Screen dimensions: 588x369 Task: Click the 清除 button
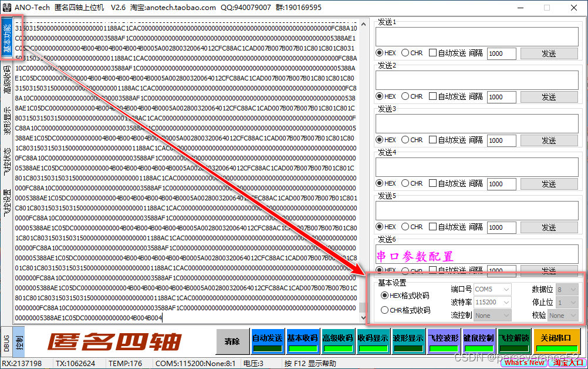(232, 341)
